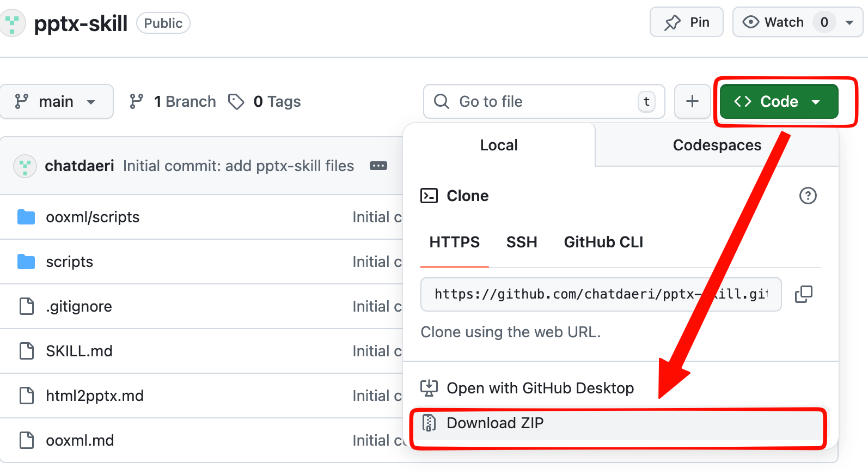Viewport: 868px width, 474px height.
Task: Click the tag icon beside 0 Tags
Action: click(x=236, y=101)
